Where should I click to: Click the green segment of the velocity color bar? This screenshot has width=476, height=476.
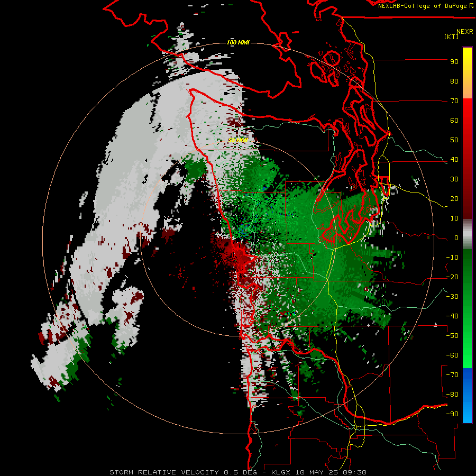[467, 309]
